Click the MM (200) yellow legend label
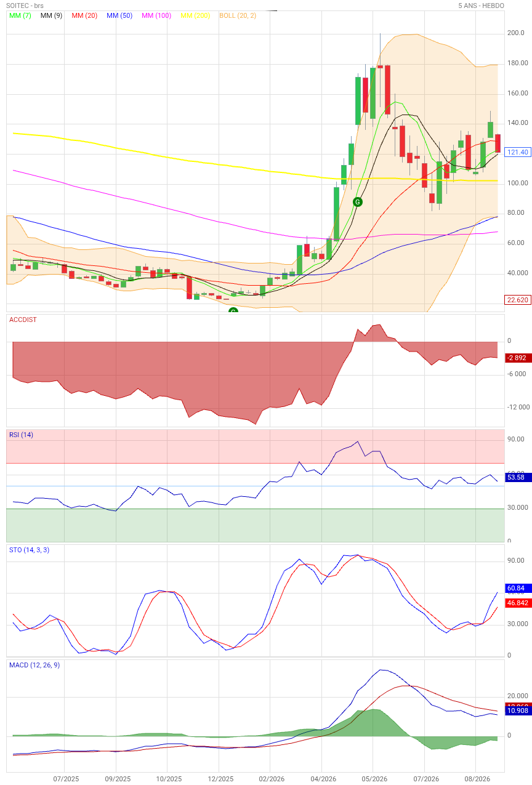 [195, 15]
